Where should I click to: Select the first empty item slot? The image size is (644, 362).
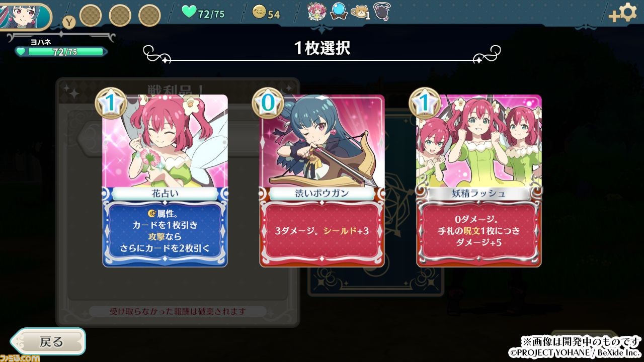coord(91,16)
